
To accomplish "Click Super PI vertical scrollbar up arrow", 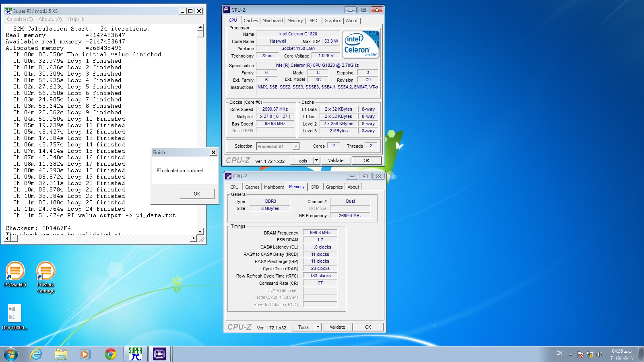I will (x=200, y=27).
